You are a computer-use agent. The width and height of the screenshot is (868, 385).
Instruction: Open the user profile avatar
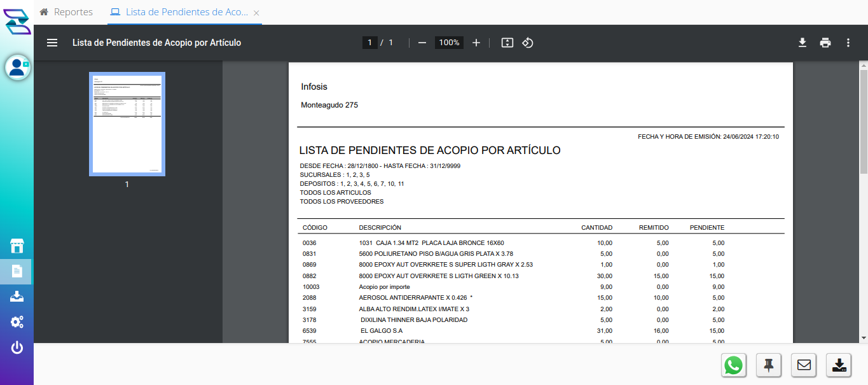coord(18,67)
